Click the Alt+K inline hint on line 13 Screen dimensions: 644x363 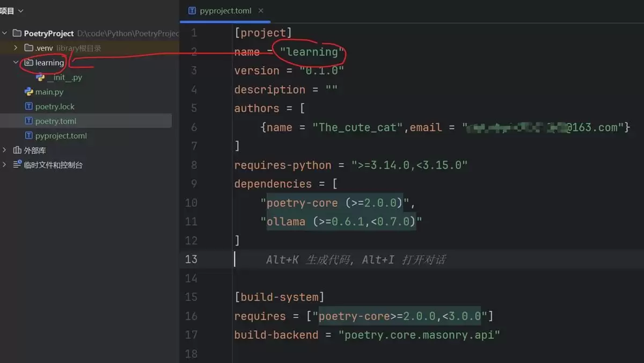point(356,259)
